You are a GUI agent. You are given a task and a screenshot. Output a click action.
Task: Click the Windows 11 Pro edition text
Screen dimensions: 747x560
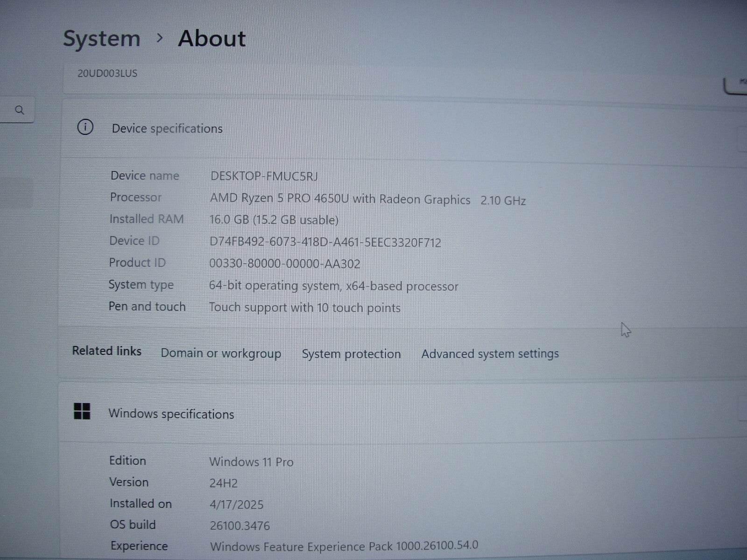coord(251,462)
